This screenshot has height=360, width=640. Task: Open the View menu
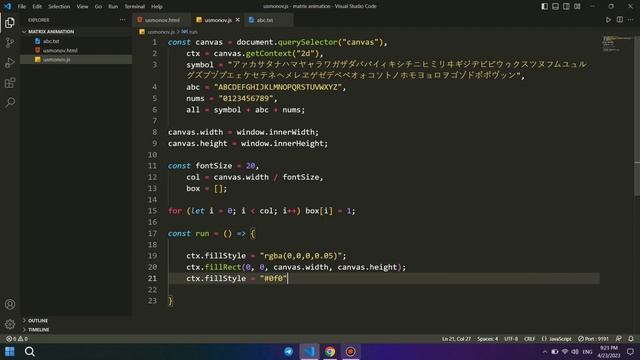point(82,7)
